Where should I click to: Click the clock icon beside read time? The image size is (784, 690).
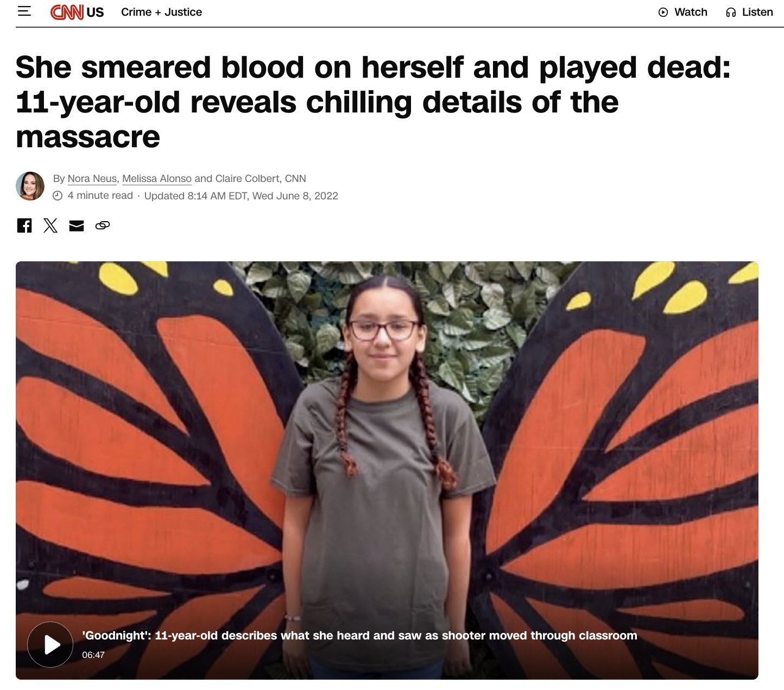tap(58, 196)
